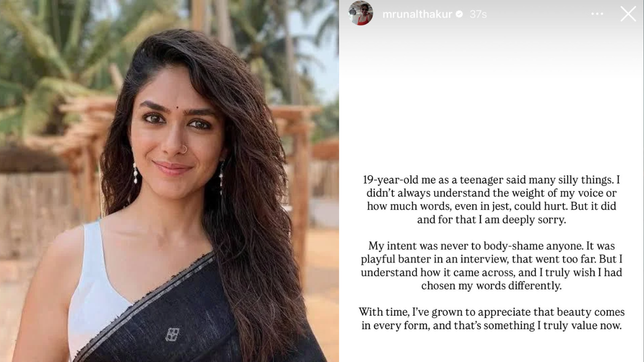The width and height of the screenshot is (644, 362).
Task: Click the line "chosen my words differently"
Action: pos(492,286)
